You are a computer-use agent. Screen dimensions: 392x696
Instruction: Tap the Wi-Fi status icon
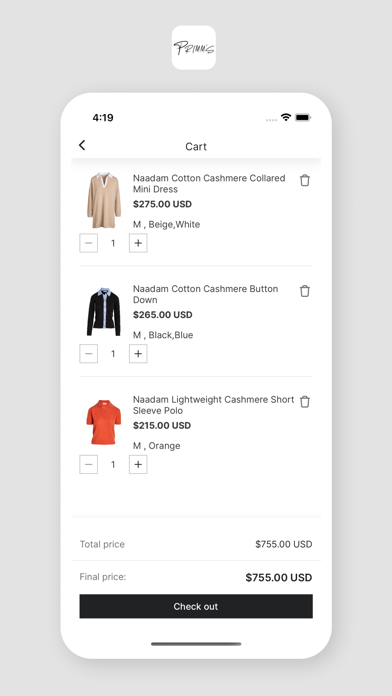286,117
